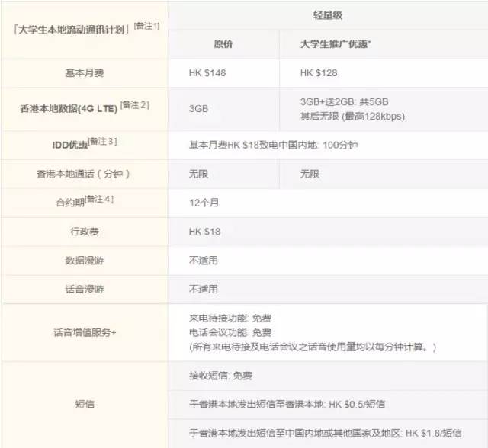Select the 轻量级 column header

click(328, 14)
